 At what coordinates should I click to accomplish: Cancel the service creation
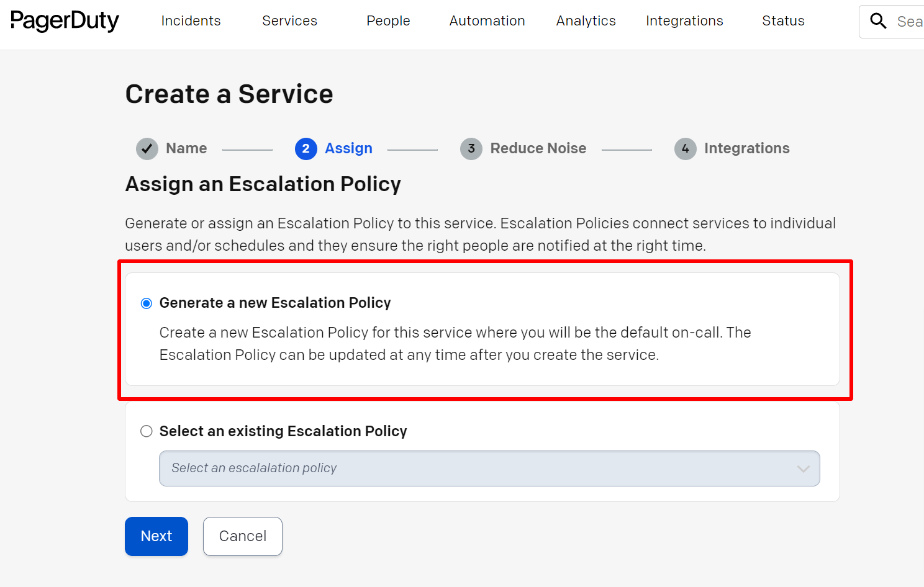pyautogui.click(x=242, y=536)
